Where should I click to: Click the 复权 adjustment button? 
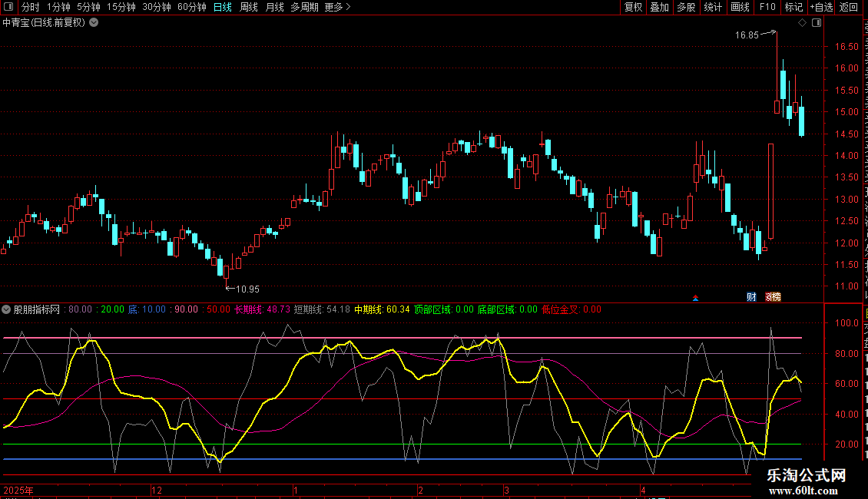click(633, 7)
